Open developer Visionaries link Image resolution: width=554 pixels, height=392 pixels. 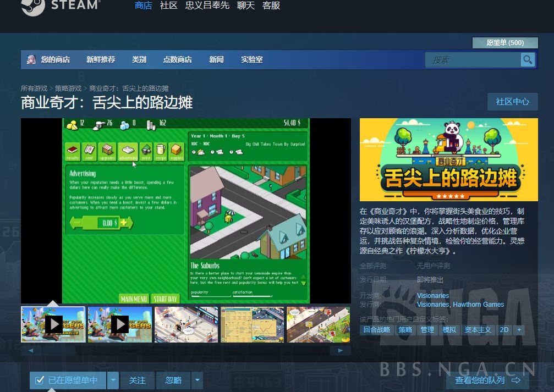[433, 296]
